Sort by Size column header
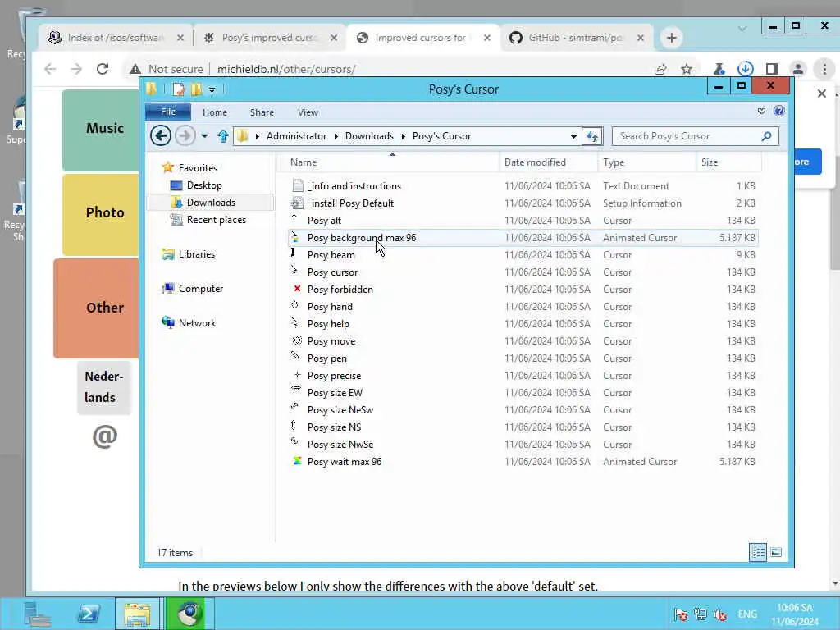 point(728,162)
